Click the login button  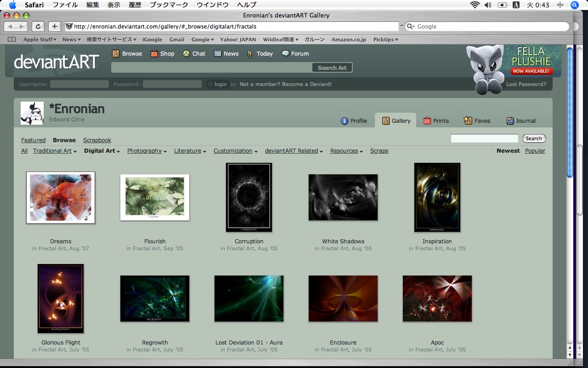click(x=218, y=84)
